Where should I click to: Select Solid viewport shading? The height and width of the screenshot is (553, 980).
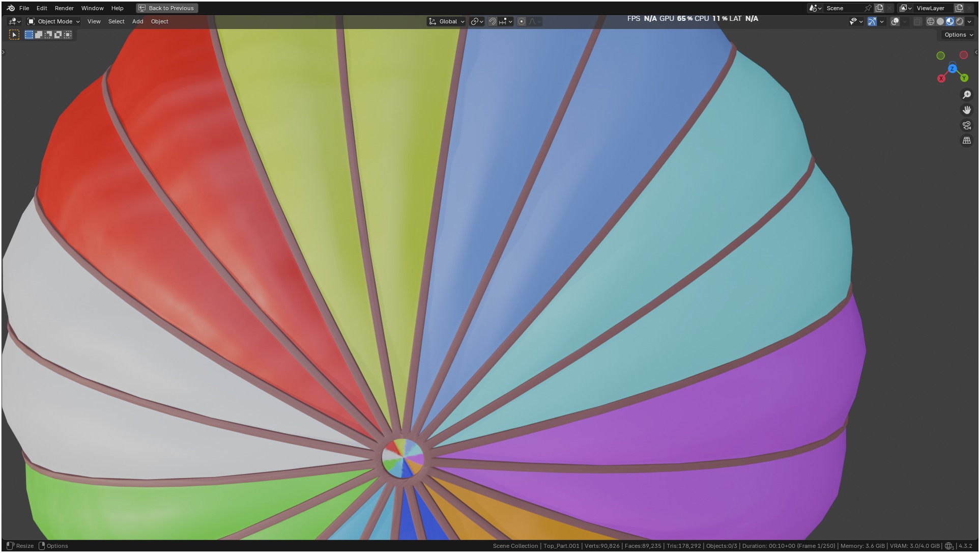pyautogui.click(x=940, y=21)
